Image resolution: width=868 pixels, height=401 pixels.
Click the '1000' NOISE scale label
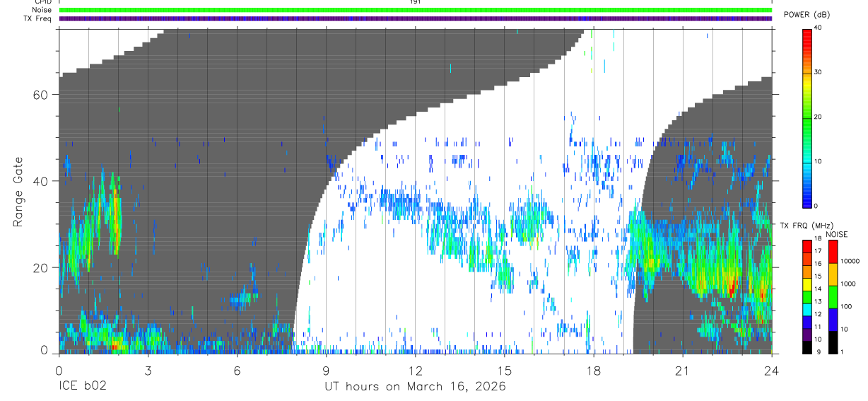848,284
